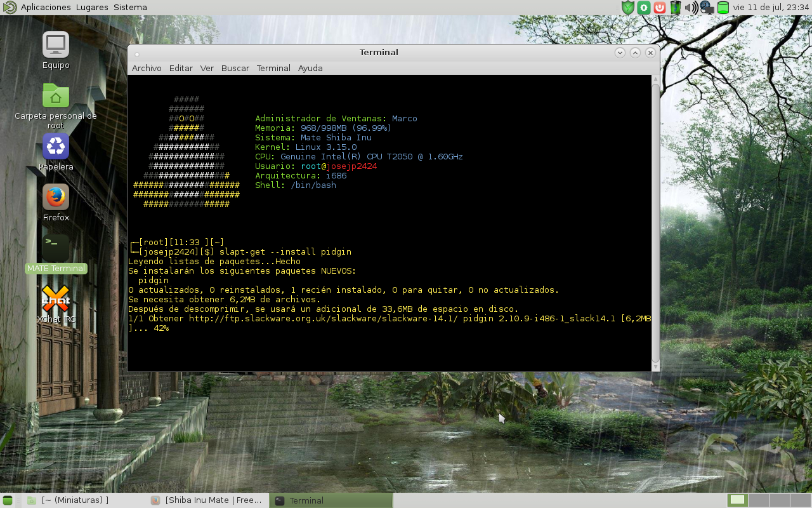The image size is (812, 508).
Task: Click the 'Shell: /bin/bash' line
Action: [296, 185]
